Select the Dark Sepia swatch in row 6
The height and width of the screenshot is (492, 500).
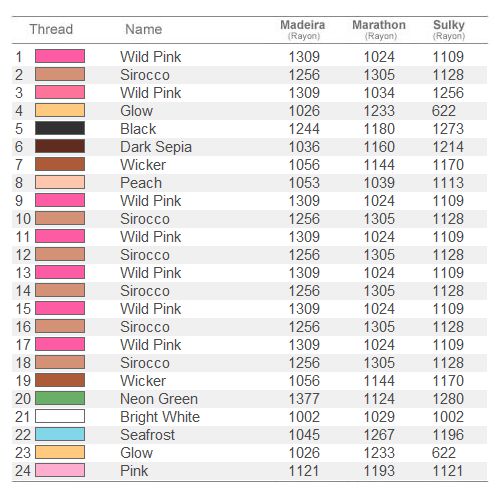[x=60, y=146]
